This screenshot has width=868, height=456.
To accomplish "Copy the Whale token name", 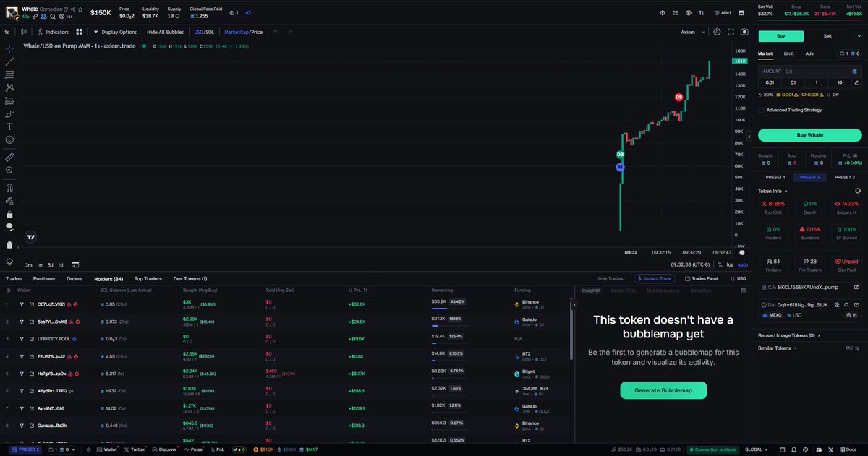I will tap(64, 9).
